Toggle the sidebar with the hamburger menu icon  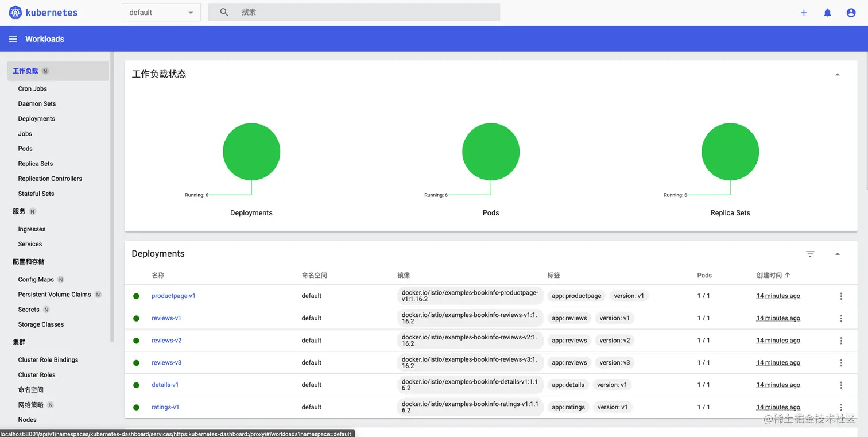tap(13, 38)
